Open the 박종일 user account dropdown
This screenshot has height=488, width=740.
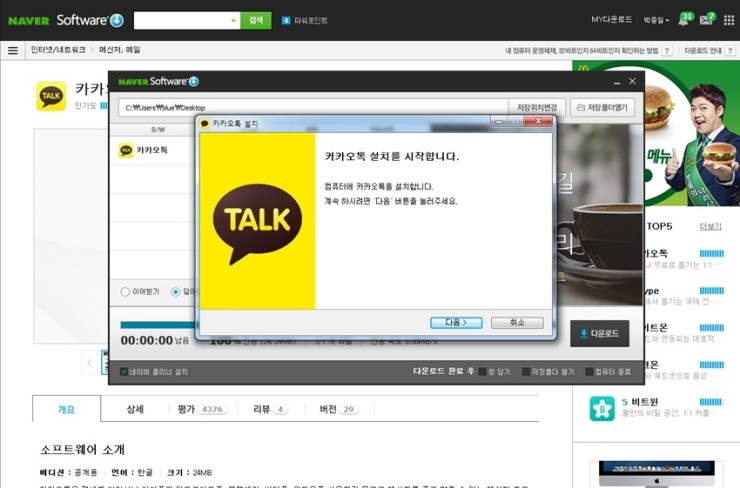pyautogui.click(x=657, y=20)
